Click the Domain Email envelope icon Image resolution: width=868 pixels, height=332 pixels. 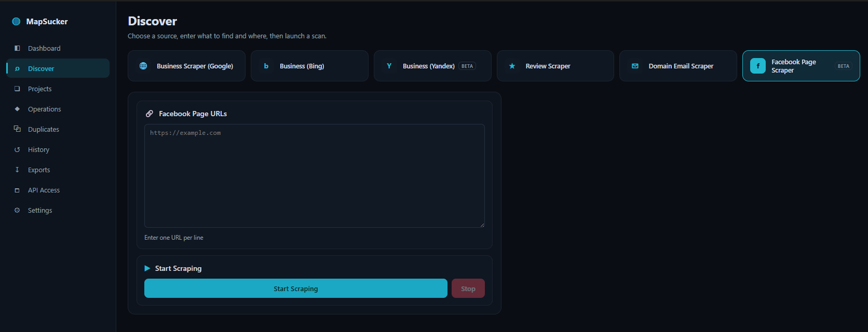pos(635,66)
